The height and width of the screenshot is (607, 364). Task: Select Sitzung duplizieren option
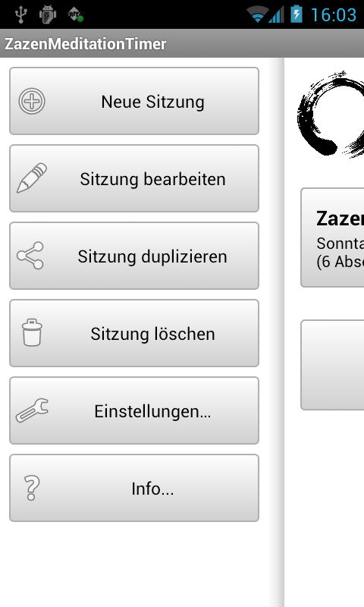pyautogui.click(x=134, y=256)
